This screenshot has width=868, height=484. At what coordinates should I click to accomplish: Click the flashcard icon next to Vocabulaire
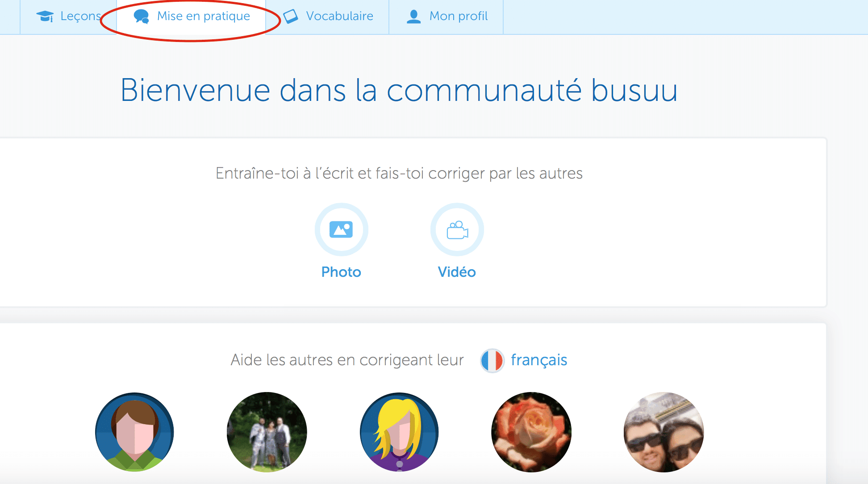pyautogui.click(x=291, y=17)
